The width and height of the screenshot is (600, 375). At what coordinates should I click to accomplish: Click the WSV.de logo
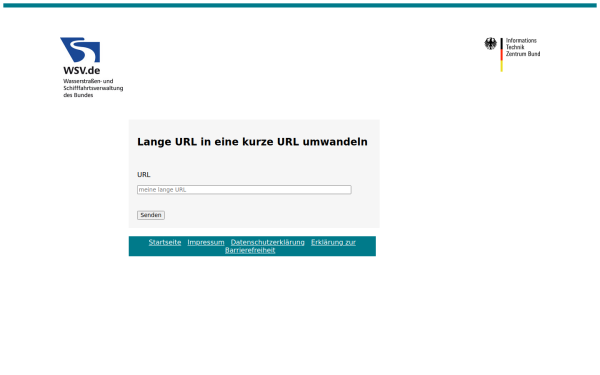pos(91,67)
